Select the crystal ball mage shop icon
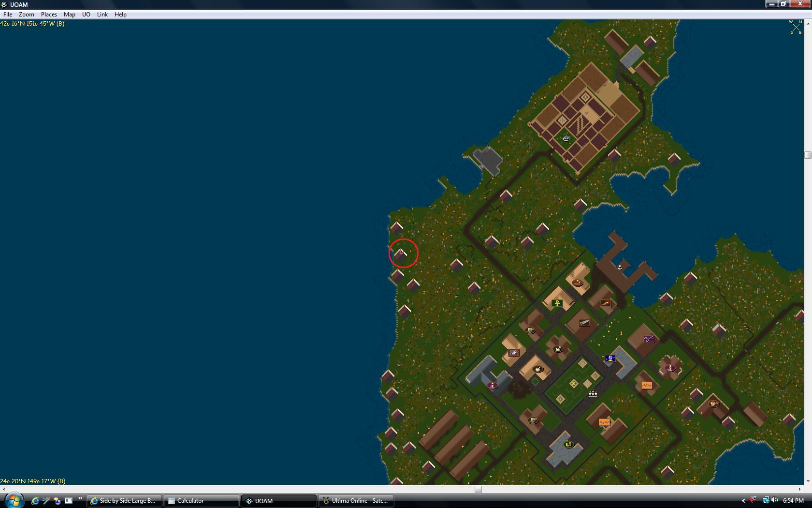The height and width of the screenshot is (508, 812). [x=610, y=359]
